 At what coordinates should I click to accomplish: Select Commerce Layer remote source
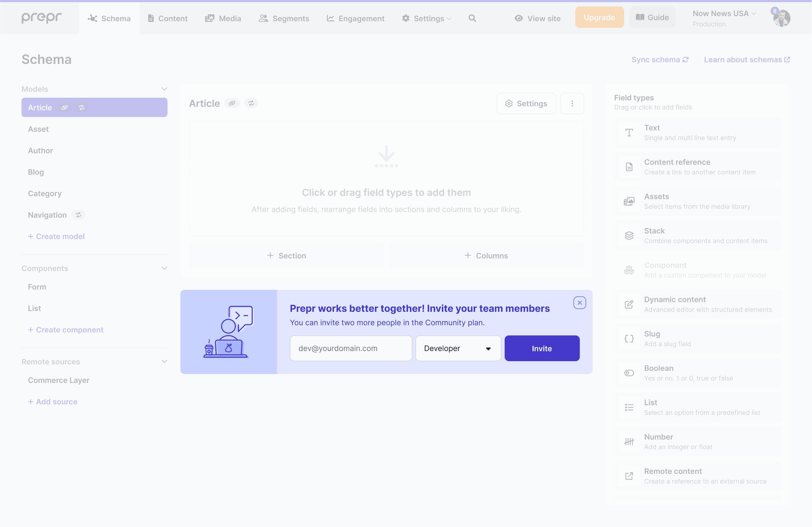[94, 380]
